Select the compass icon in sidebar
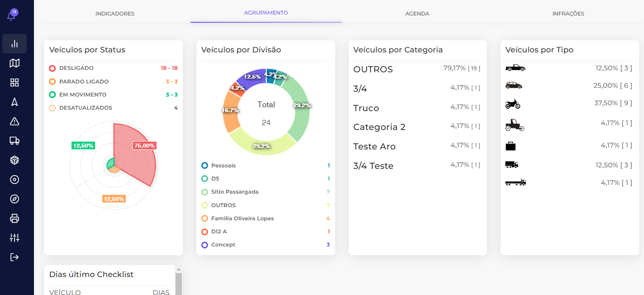 (15, 199)
